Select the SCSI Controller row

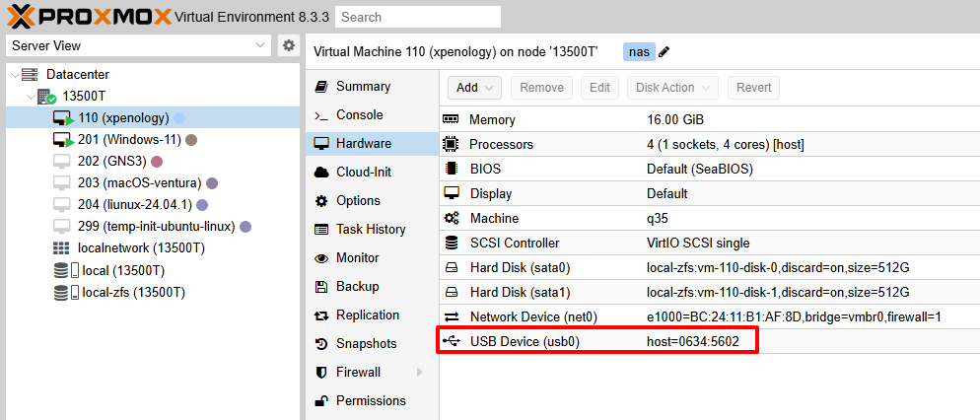pyautogui.click(x=710, y=244)
